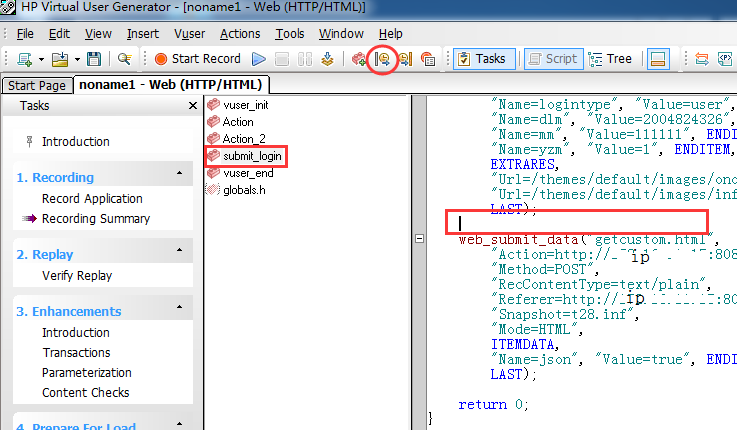Switch to Tree view
This screenshot has width=737, height=430.
click(x=610, y=59)
